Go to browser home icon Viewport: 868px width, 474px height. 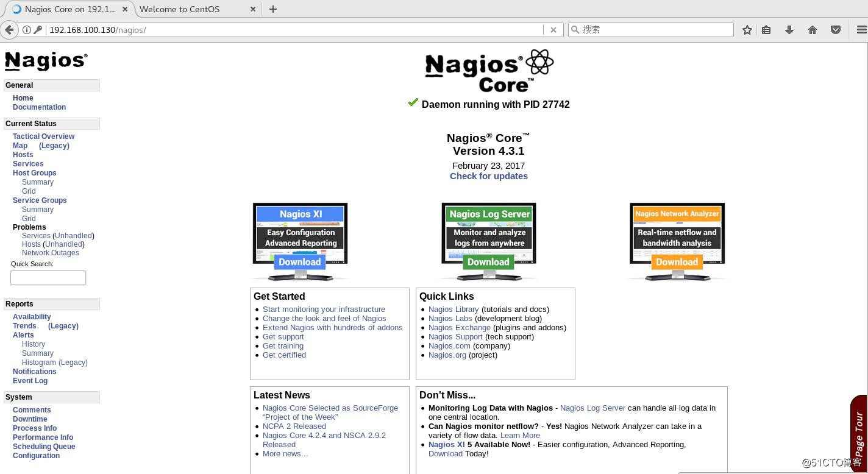(813, 30)
